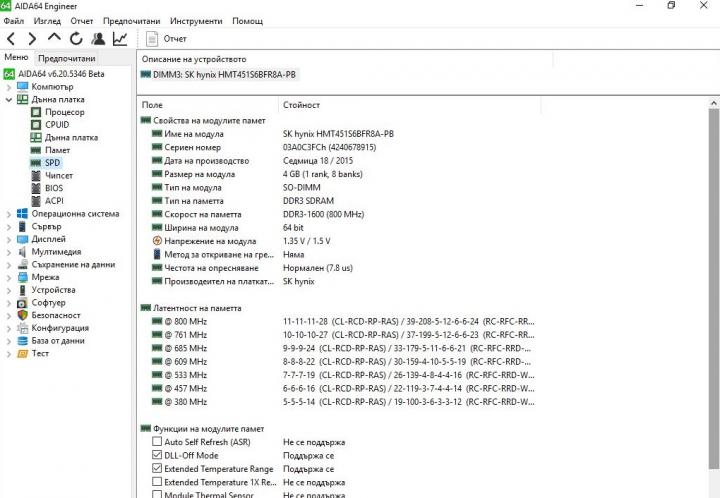Open the Предпочитани menu in menu bar

(x=131, y=21)
